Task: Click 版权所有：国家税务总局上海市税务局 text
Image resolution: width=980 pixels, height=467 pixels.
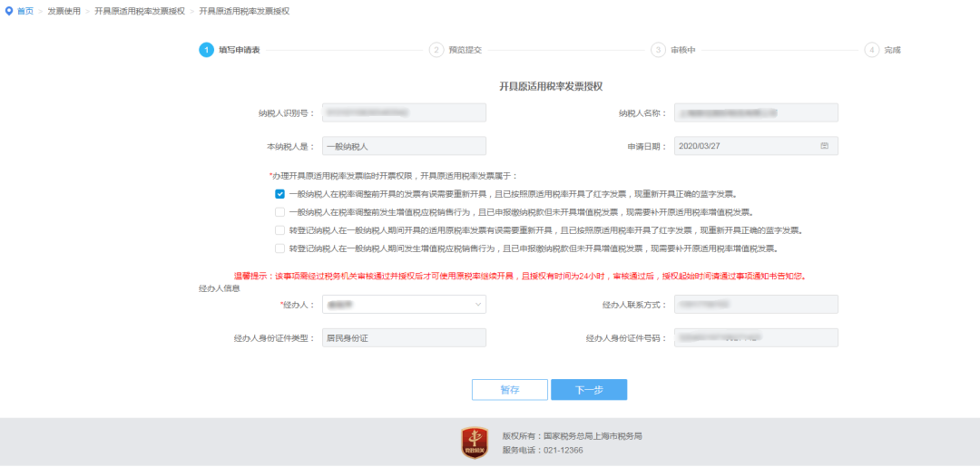Action: click(572, 436)
